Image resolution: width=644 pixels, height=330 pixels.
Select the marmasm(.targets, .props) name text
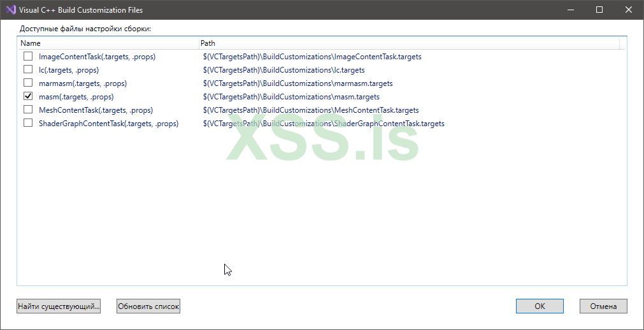[83, 83]
